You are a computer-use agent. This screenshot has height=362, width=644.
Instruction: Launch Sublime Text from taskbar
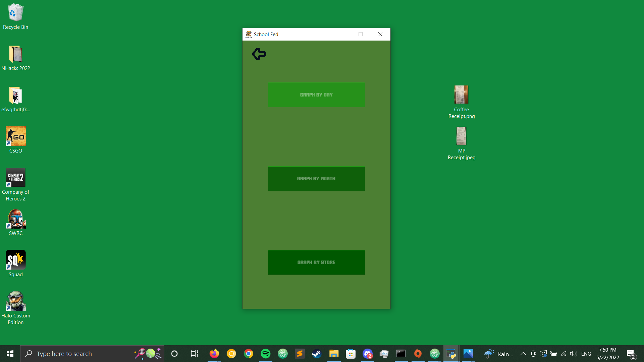[300, 354]
